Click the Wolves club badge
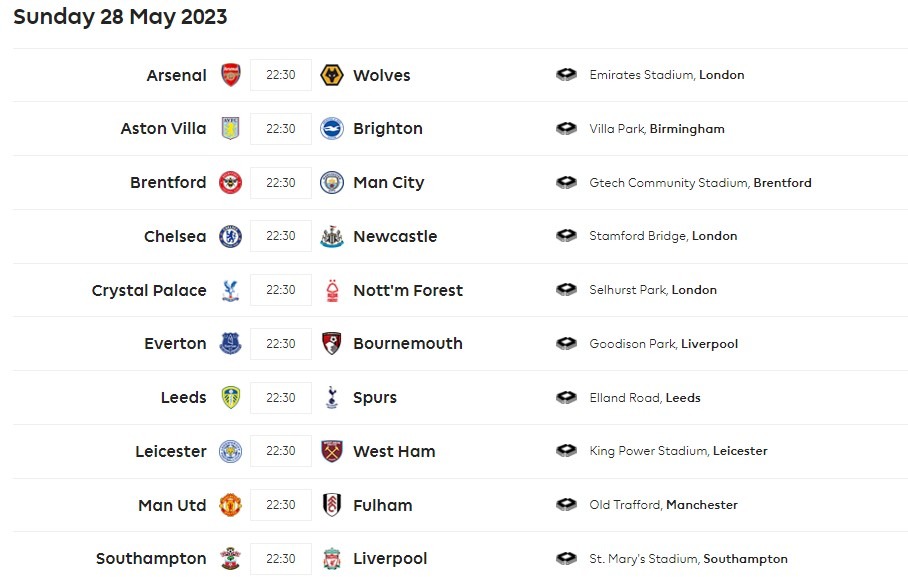The width and height of the screenshot is (908, 577). point(331,75)
